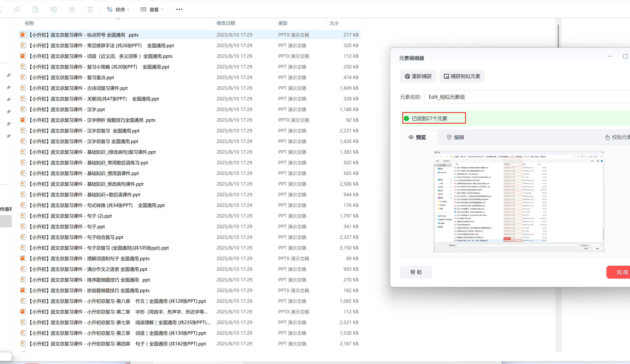The image size is (630, 364).
Task: Click the red 完成 button
Action: (x=618, y=272)
